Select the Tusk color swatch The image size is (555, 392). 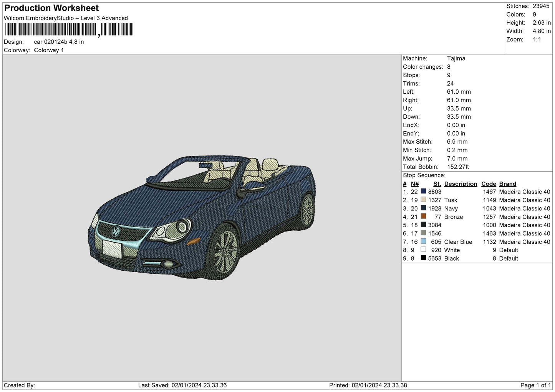pyautogui.click(x=423, y=200)
